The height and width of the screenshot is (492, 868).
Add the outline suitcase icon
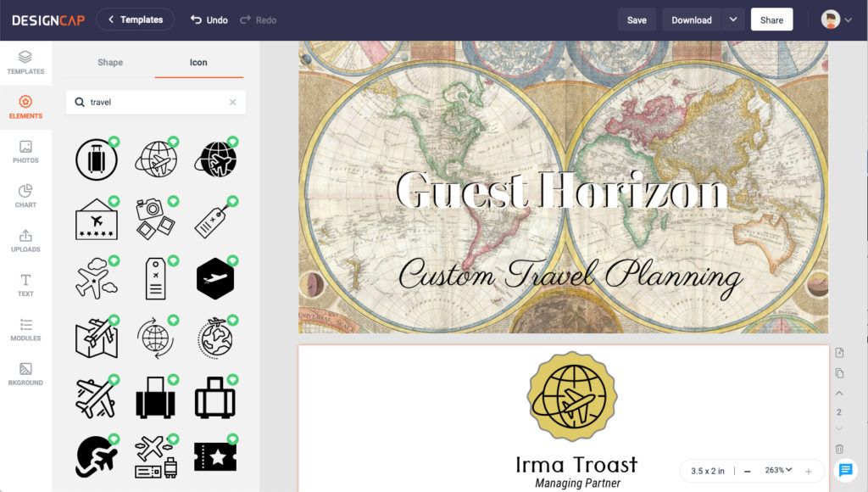pos(215,397)
